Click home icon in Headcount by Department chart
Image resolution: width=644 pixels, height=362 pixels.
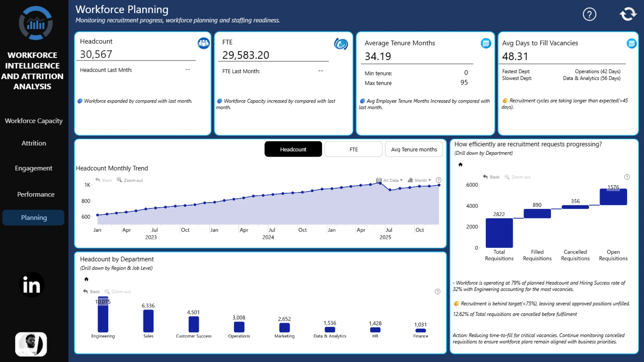(x=86, y=279)
